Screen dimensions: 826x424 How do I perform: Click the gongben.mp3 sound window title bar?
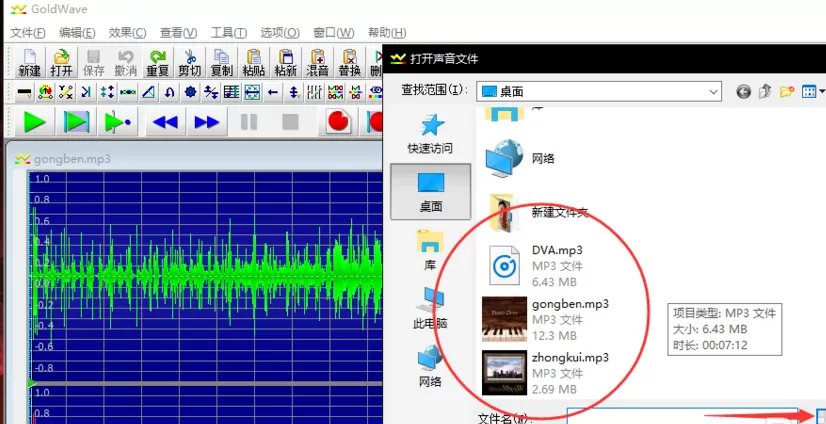[195, 159]
